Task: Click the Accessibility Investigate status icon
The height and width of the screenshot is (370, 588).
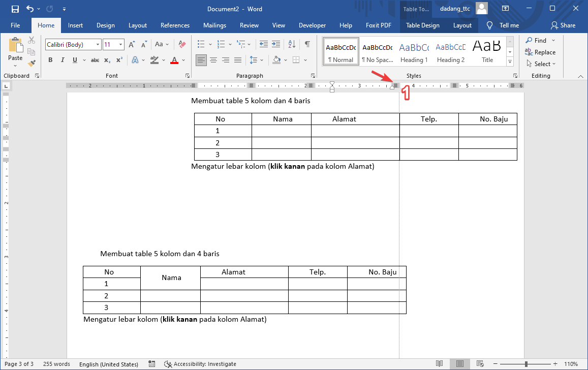Action: click(x=168, y=364)
